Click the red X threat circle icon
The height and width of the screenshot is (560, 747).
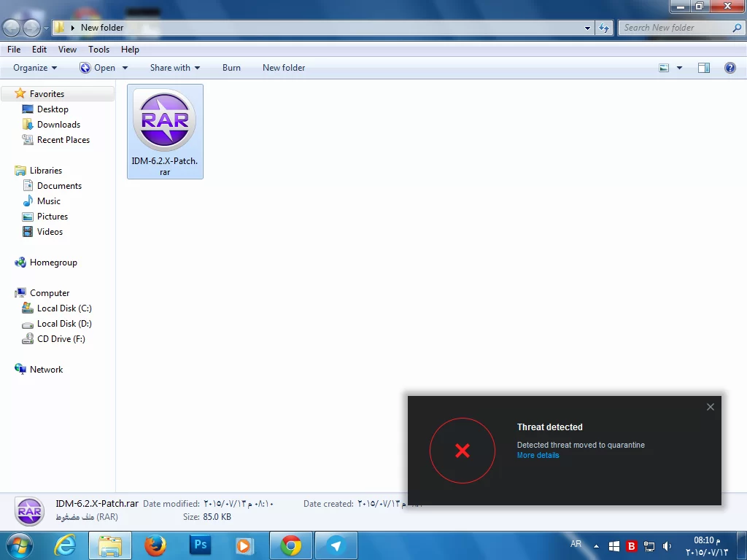coord(462,451)
